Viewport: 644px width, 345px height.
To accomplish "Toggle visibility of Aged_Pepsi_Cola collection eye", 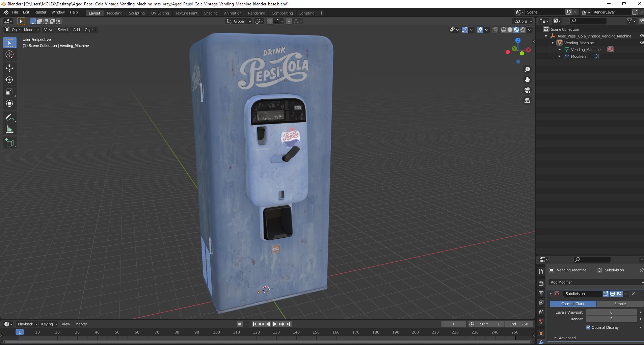I will (x=642, y=36).
